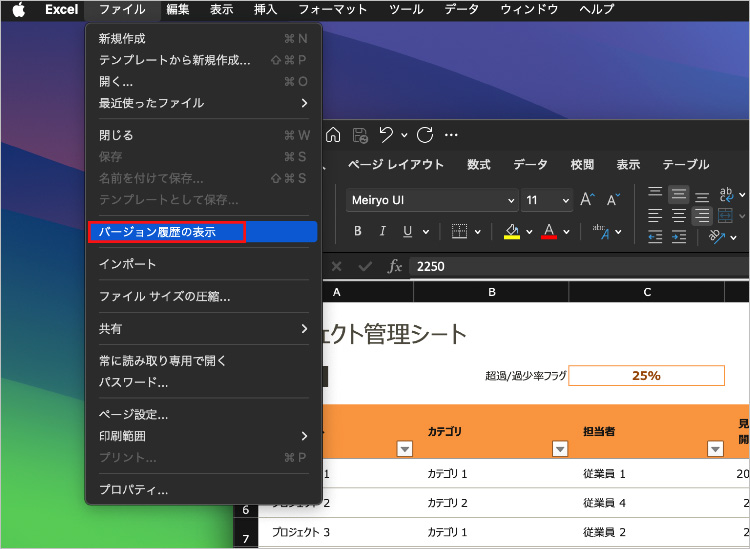
Task: Click the phonetic guide abc A icon
Action: tap(601, 231)
